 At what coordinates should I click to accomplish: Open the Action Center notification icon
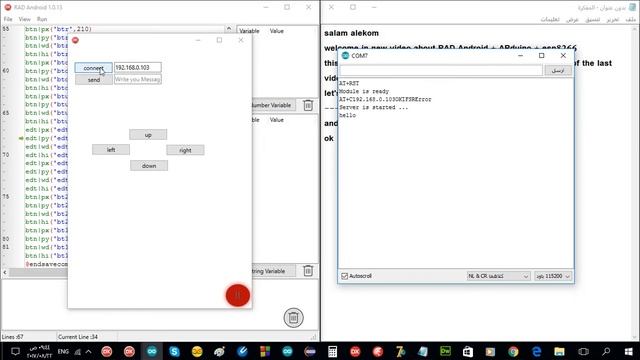coord(16,351)
